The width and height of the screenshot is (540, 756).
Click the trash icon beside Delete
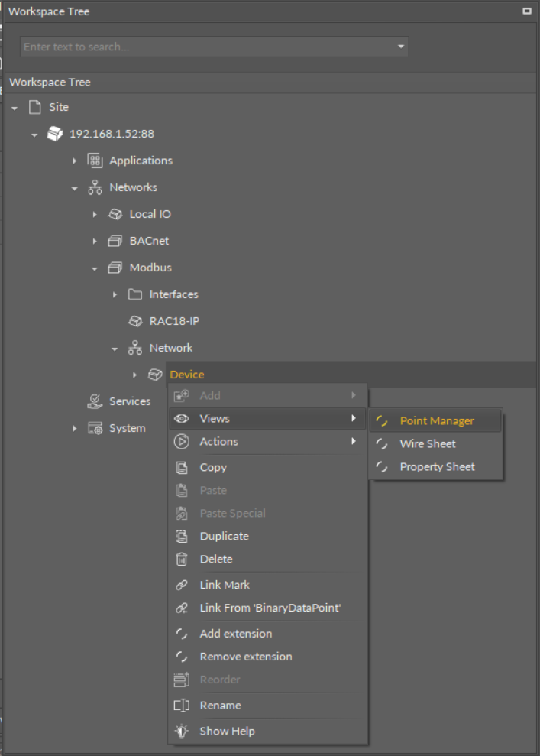[182, 559]
